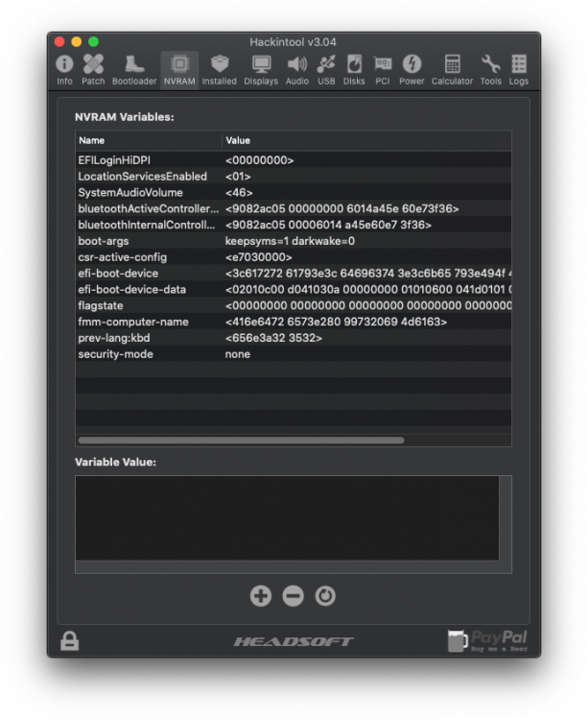Open the Info toolbar section
Image resolution: width=588 pixels, height=720 pixels.
tap(64, 70)
